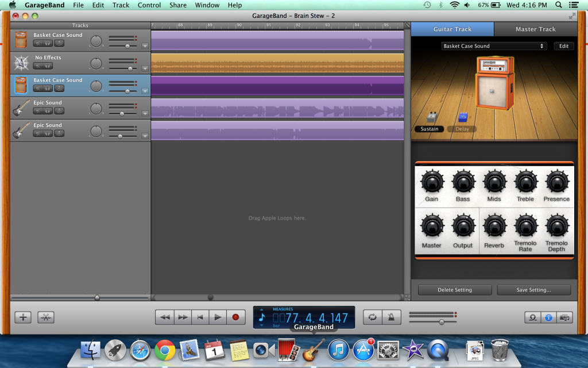Select the Guitar Track tab
The width and height of the screenshot is (588, 368).
click(452, 29)
